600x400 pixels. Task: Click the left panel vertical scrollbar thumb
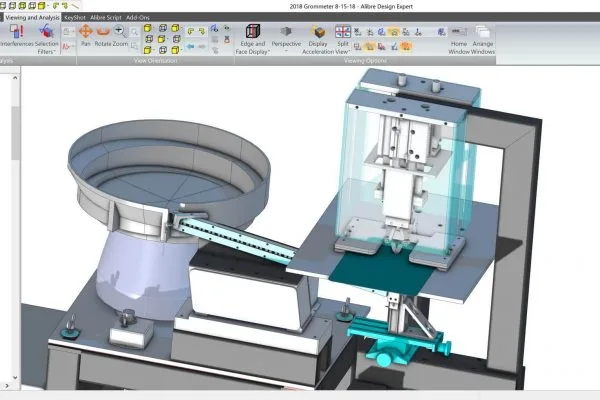pos(15,133)
